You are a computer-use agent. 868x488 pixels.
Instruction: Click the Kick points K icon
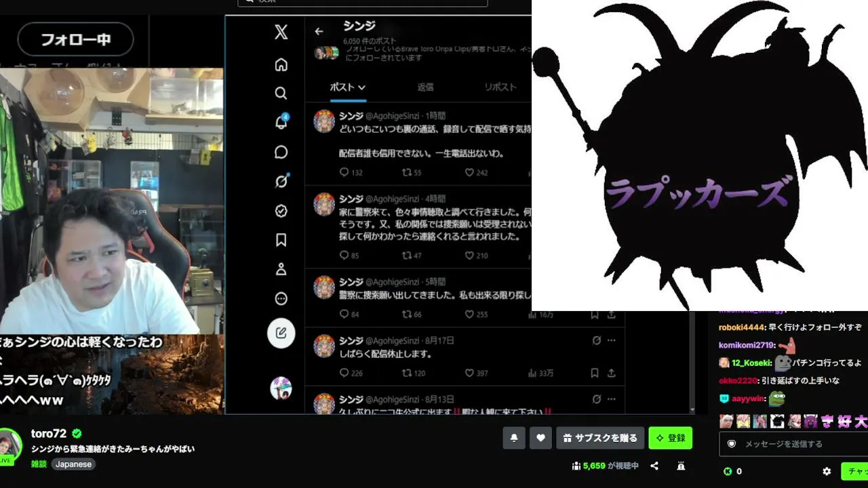click(x=728, y=471)
